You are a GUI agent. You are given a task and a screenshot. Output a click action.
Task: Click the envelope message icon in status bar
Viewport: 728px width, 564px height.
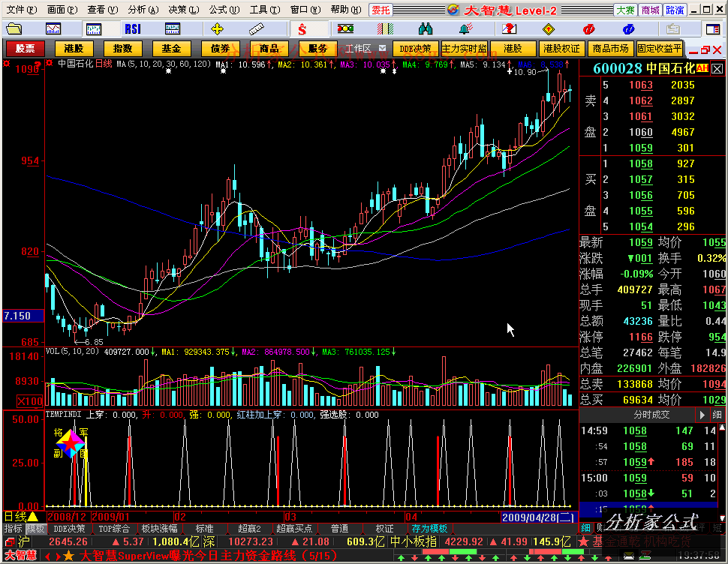point(629,555)
